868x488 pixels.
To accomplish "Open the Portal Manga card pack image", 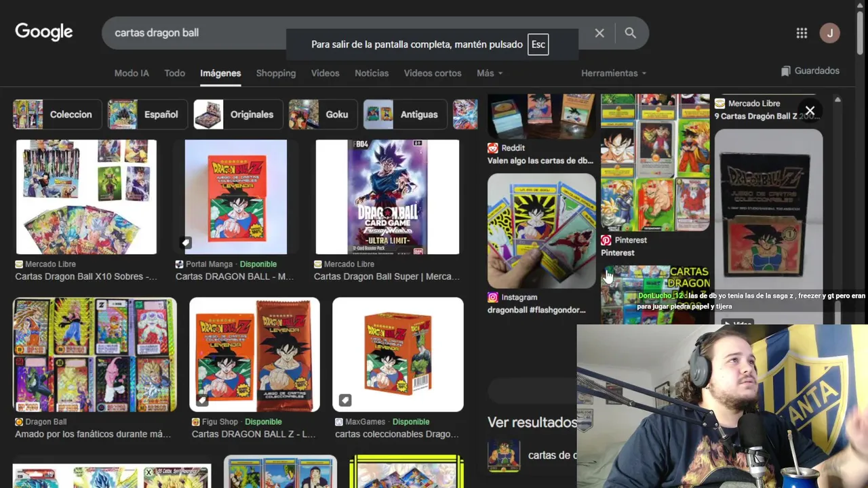I will [236, 197].
